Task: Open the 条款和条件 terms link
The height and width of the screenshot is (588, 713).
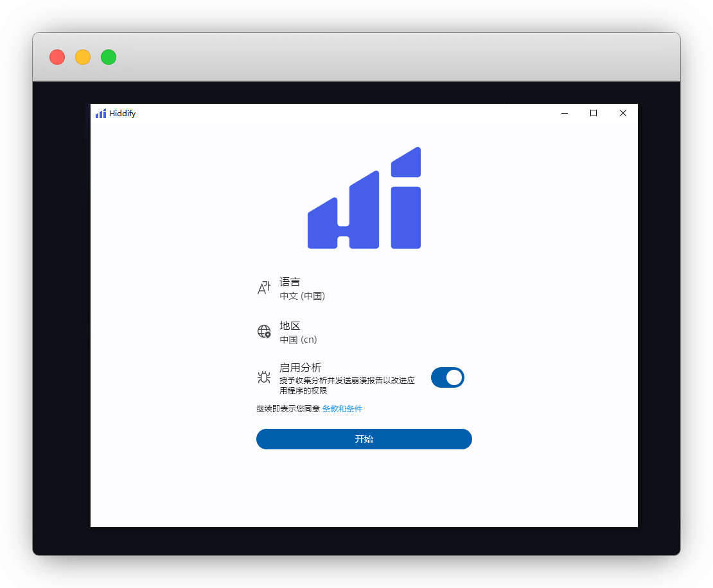Action: pos(342,409)
